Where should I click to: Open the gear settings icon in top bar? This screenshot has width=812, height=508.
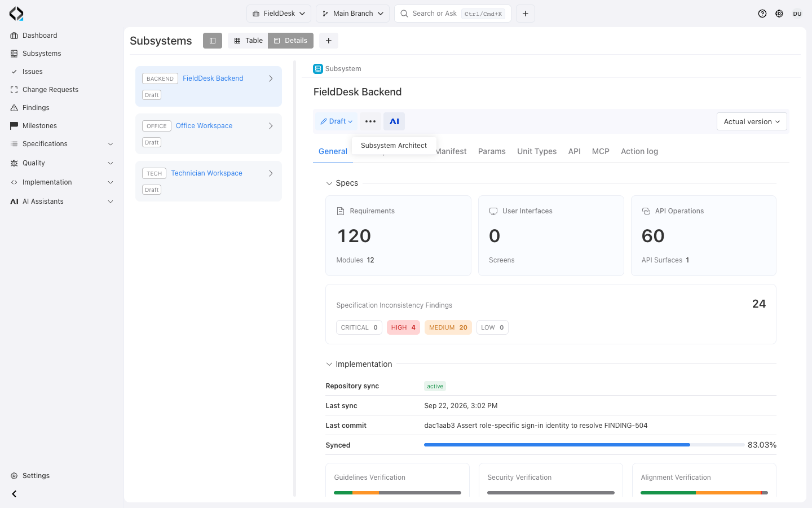pos(779,14)
